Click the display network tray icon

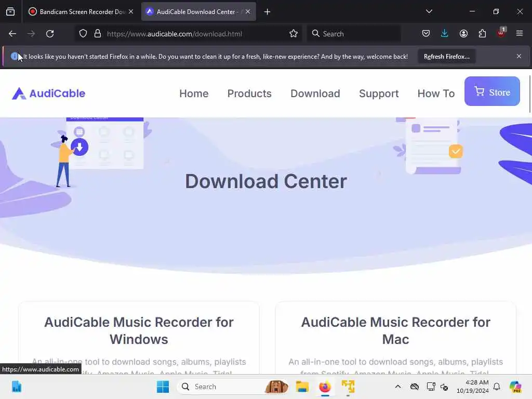point(431,387)
